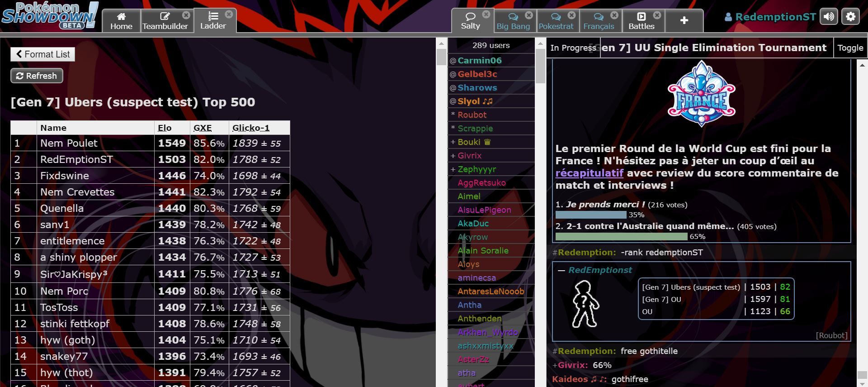This screenshot has height=387, width=868.
Task: Switch to the Teambuilder tab
Action: coord(165,21)
